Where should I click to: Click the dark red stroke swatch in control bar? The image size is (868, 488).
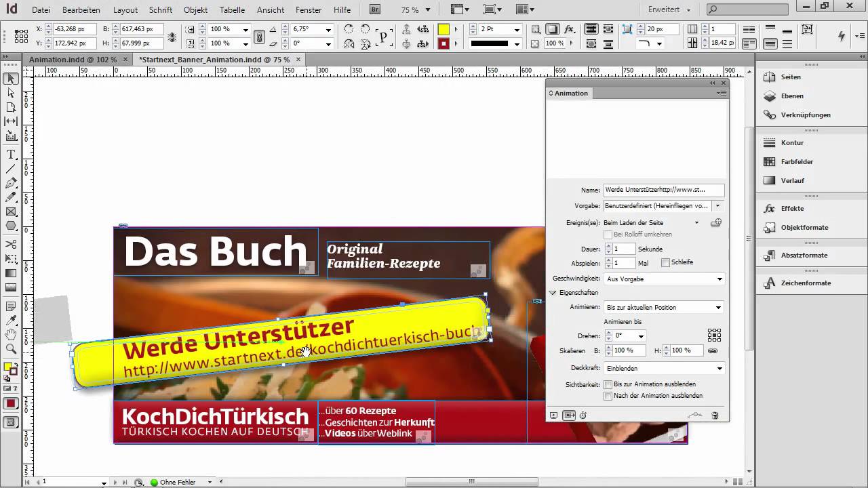443,43
